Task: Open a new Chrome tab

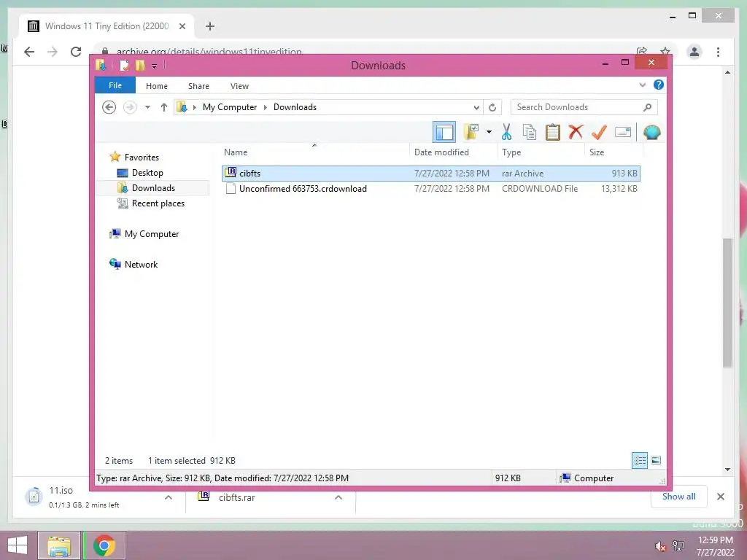Action: click(210, 26)
